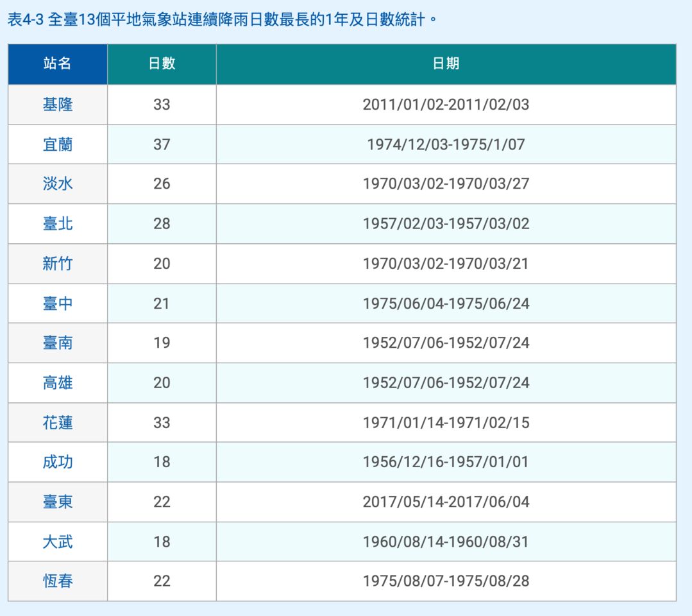692x616 pixels.
Task: Click the 基隆 station link
Action: 58,105
